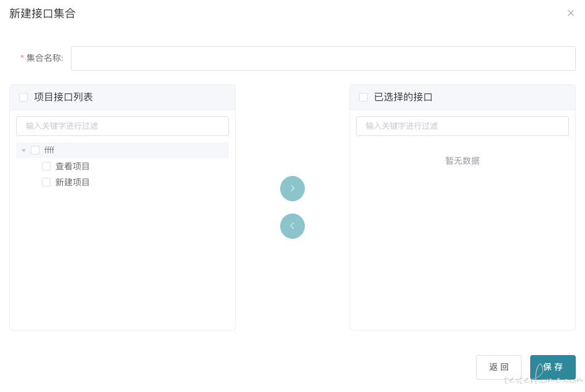Select the 查看项目 tree item label

click(73, 166)
